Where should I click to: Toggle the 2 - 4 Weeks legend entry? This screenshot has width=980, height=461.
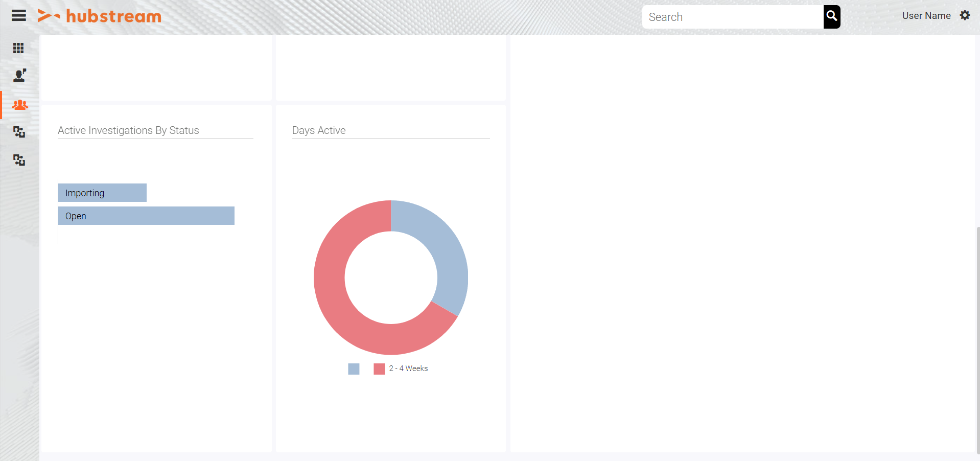click(379, 368)
